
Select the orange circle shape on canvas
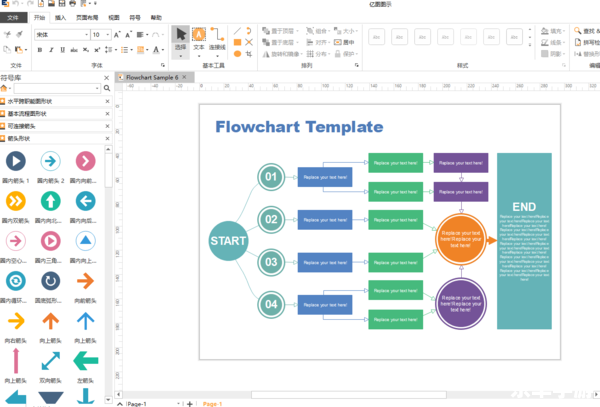coord(461,239)
